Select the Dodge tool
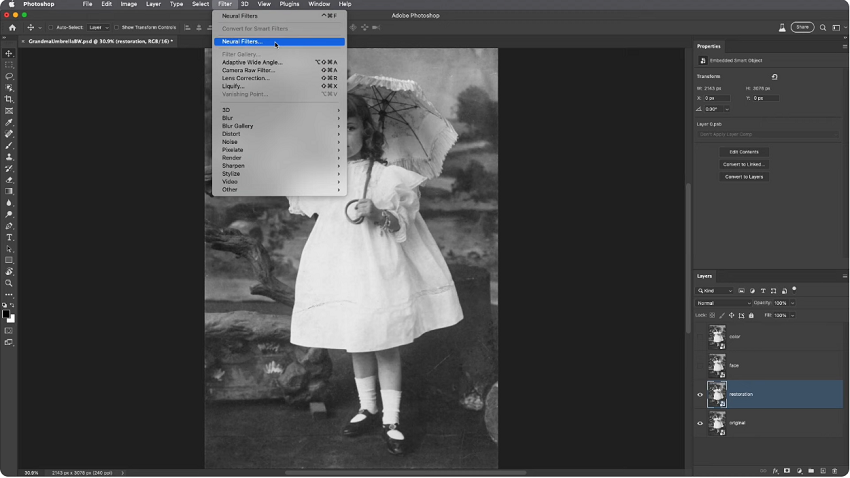 tap(9, 215)
